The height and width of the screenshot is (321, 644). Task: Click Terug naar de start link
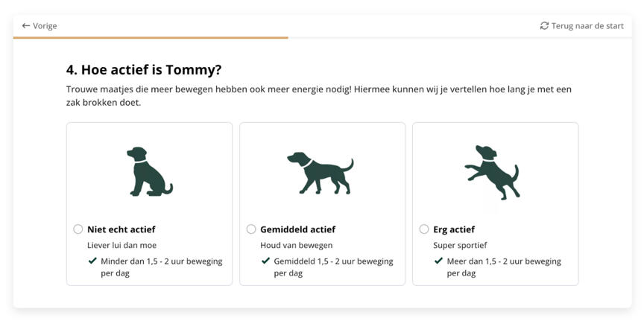581,26
